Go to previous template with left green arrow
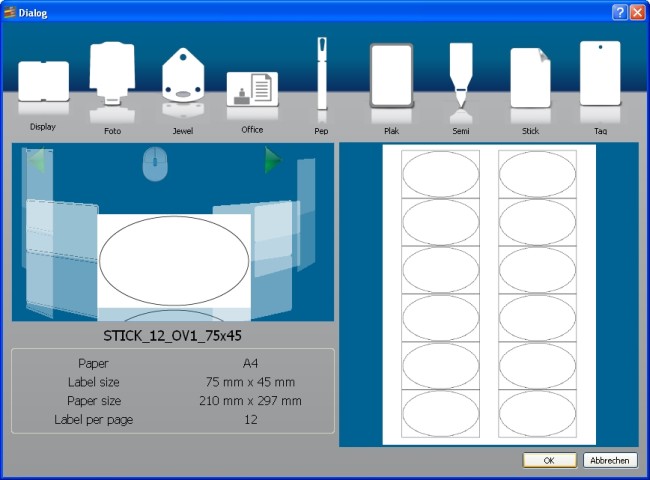Viewport: 650px width, 480px height. pyautogui.click(x=35, y=160)
